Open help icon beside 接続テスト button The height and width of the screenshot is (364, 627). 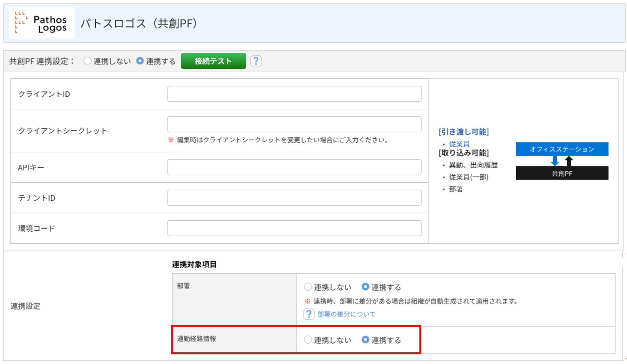pos(256,61)
